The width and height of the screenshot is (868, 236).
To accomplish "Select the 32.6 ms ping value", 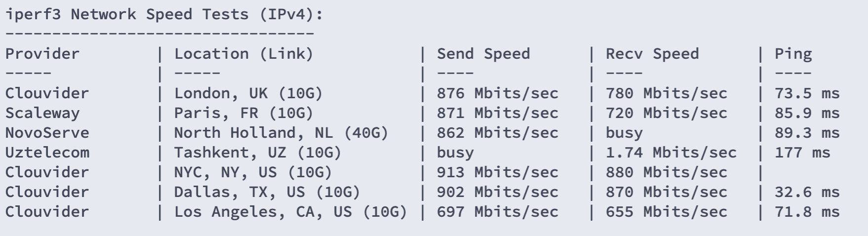I will [x=807, y=192].
